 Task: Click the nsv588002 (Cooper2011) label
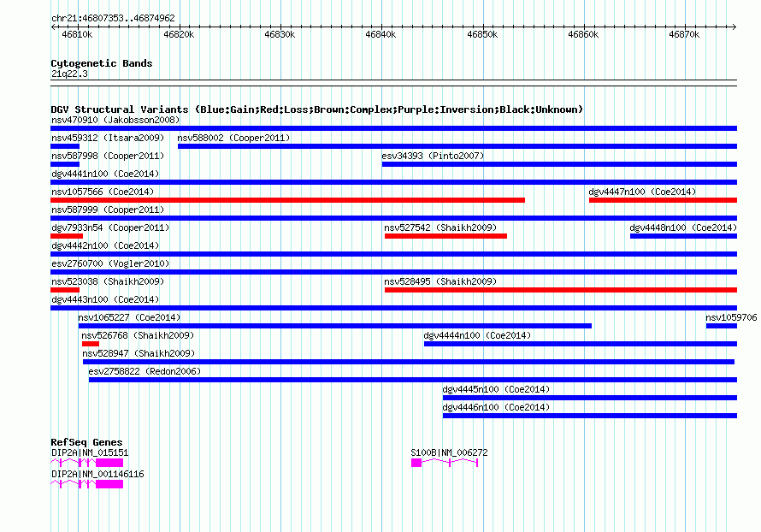pyautogui.click(x=234, y=138)
